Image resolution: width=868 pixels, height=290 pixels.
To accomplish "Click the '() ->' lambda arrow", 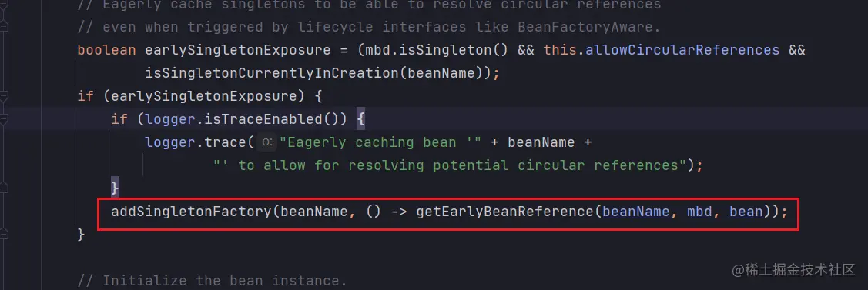I will pyautogui.click(x=387, y=212).
